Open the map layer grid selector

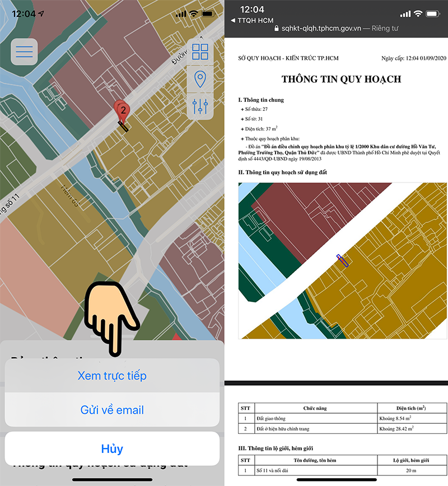pyautogui.click(x=200, y=52)
